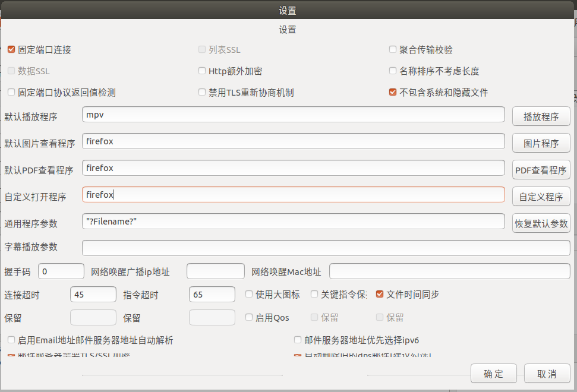Toggle 文件时间同步 checkbox off

coord(380,294)
